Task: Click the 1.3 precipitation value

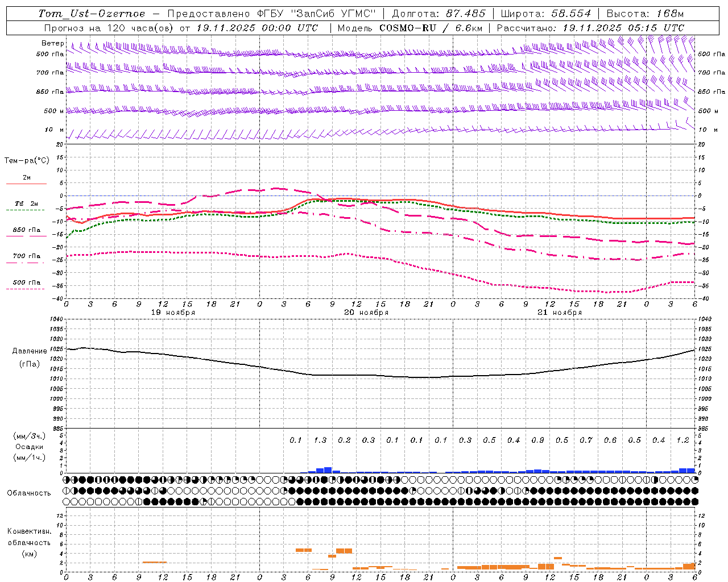Action: point(320,440)
